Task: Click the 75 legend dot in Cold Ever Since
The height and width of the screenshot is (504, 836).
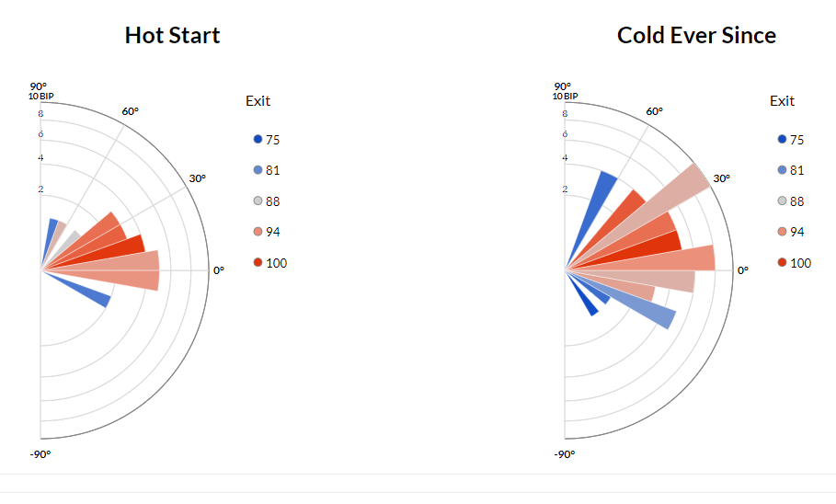Action: pos(782,140)
